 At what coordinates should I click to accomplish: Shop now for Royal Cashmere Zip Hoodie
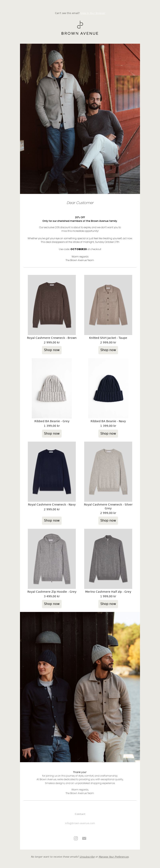click(x=52, y=604)
